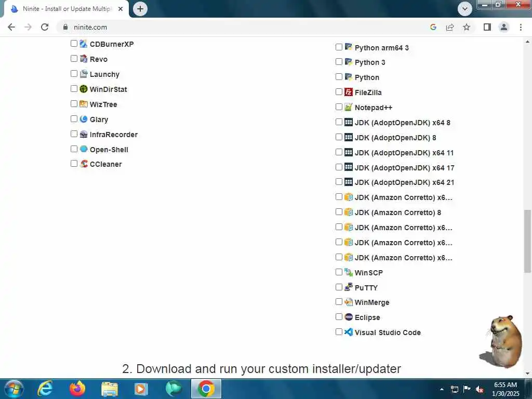Click the FileZilla red icon
Screen dimensions: 532x399
pos(349,92)
